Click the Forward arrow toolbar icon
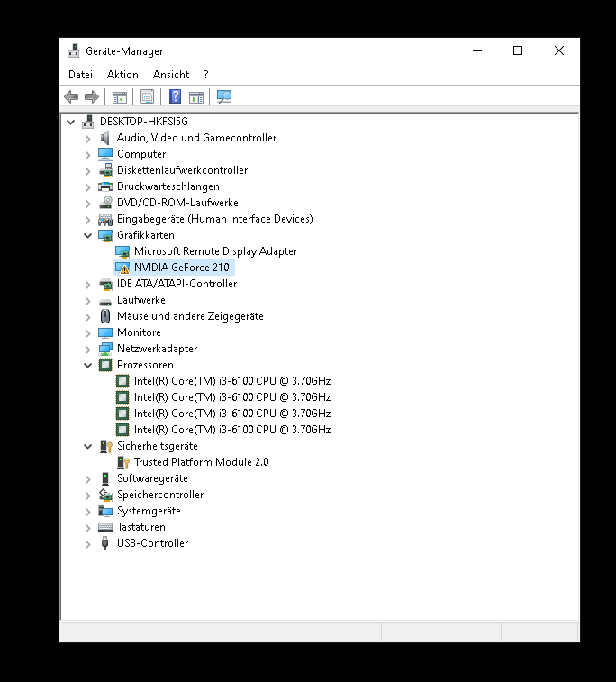 pos(92,96)
